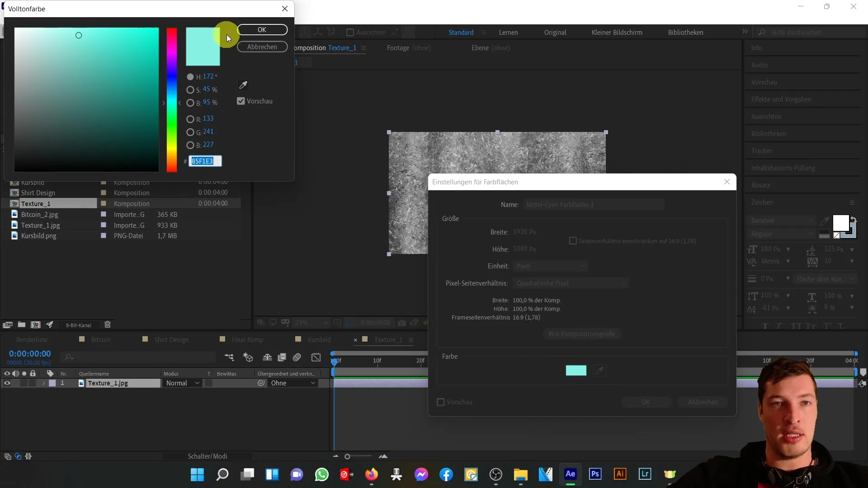Switch to Kleiner Bildschirm workspace
Viewport: 868px width, 488px height.
(617, 33)
